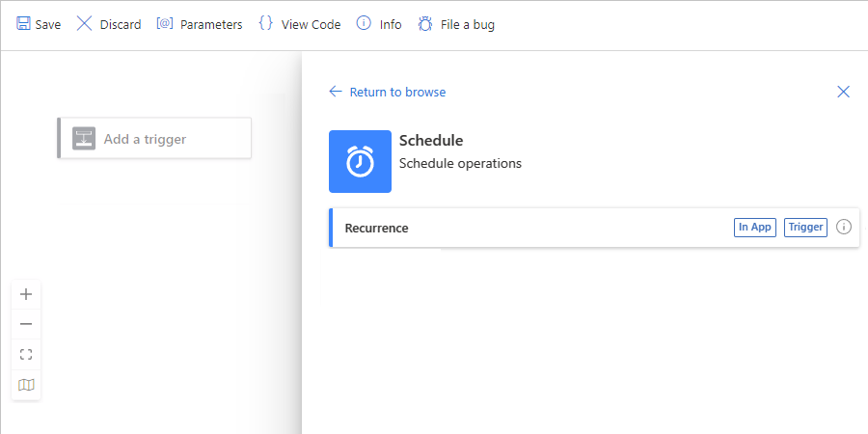Click the back arrow beside Return to browse
Viewport: 868px width, 434px height.
pos(336,92)
